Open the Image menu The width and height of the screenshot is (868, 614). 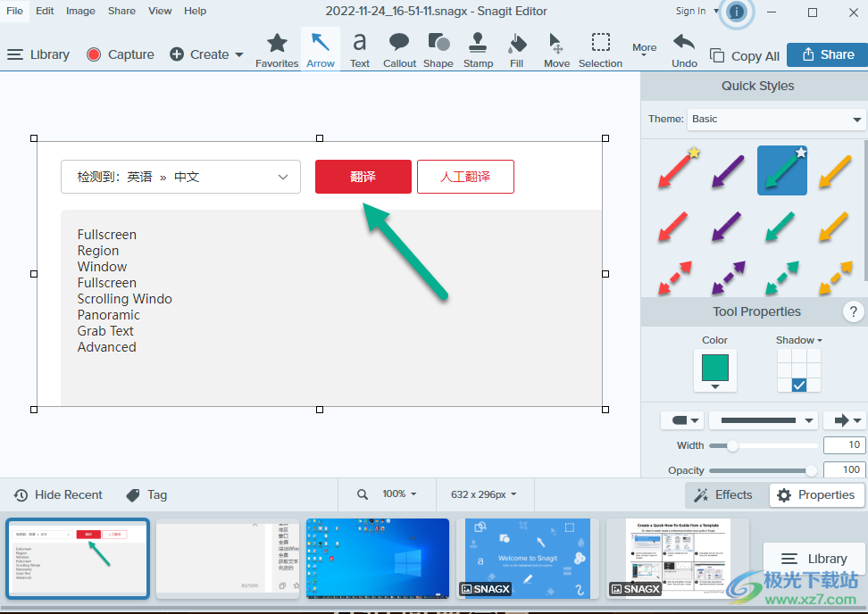tap(80, 11)
